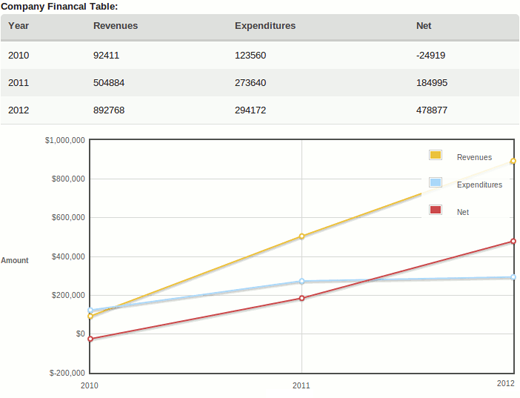Click the Expenditures column header
Image resolution: width=520 pixels, height=398 pixels.
pos(265,26)
